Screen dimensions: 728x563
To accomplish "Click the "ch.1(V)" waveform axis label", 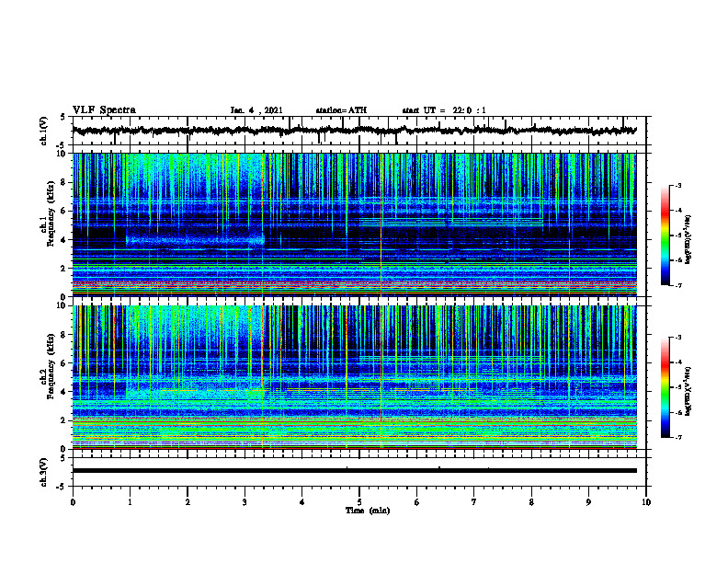I will (x=44, y=131).
